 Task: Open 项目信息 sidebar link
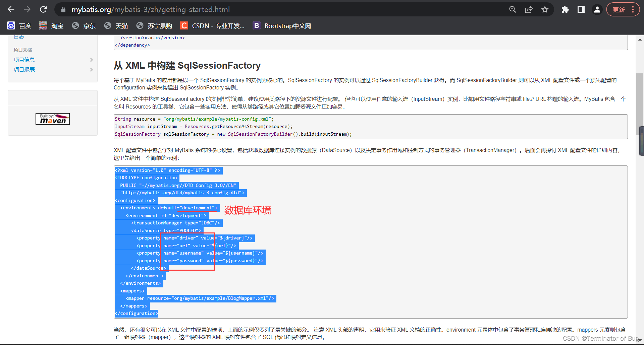point(24,60)
